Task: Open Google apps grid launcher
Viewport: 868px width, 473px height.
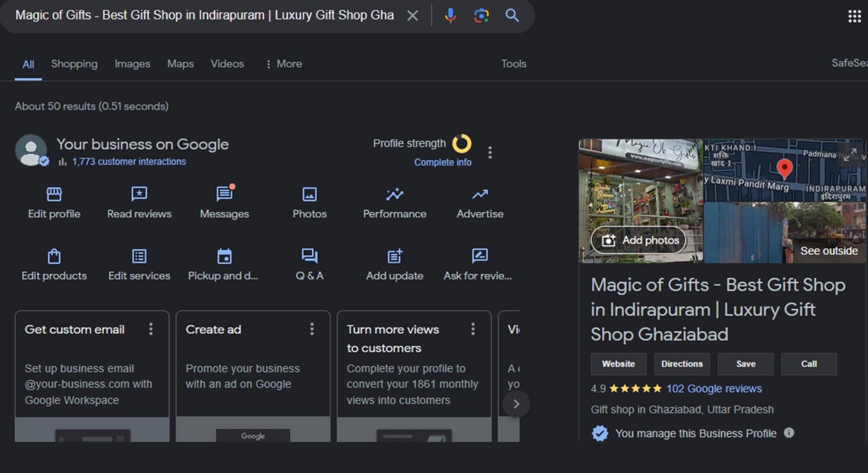Action: tap(854, 16)
